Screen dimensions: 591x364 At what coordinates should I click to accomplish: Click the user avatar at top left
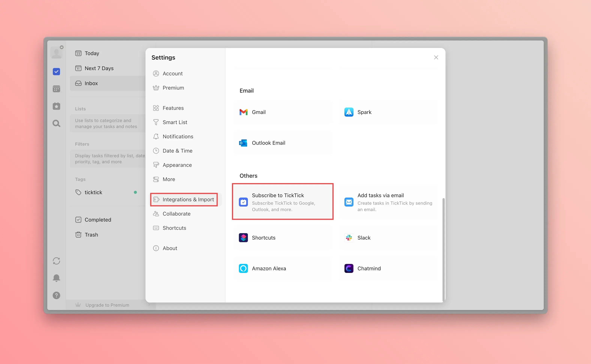[56, 53]
